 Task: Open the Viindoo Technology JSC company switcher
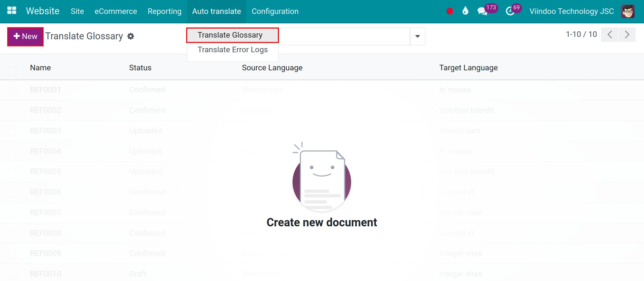571,11
